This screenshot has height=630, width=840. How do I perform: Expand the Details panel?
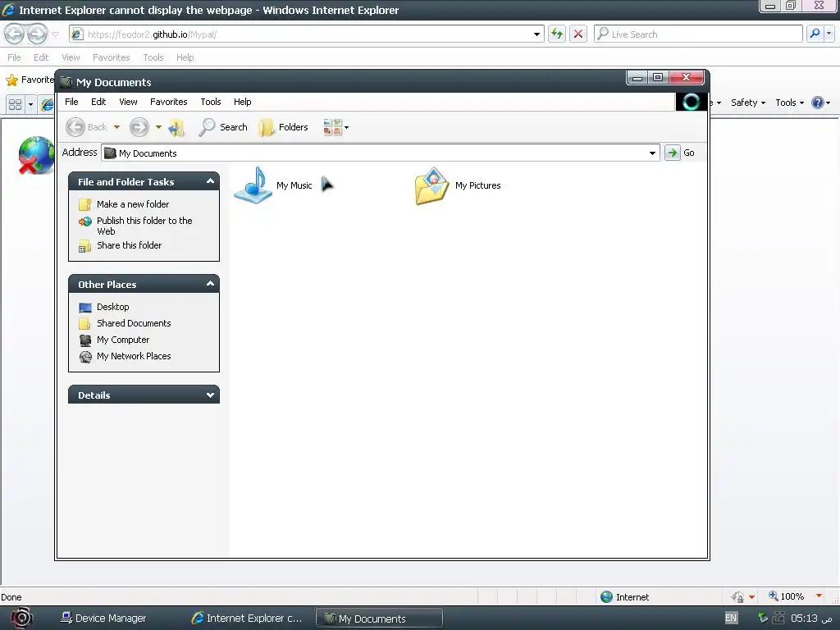click(x=210, y=395)
